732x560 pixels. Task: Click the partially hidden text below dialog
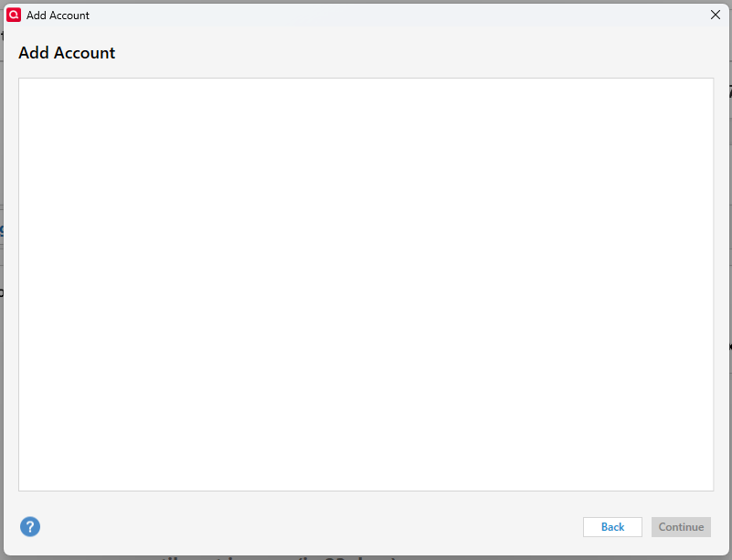[x=278, y=557]
